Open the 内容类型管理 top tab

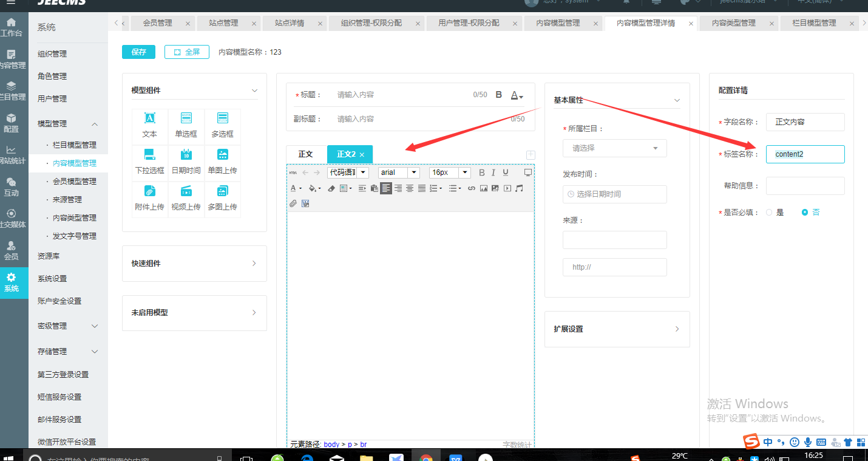733,23
